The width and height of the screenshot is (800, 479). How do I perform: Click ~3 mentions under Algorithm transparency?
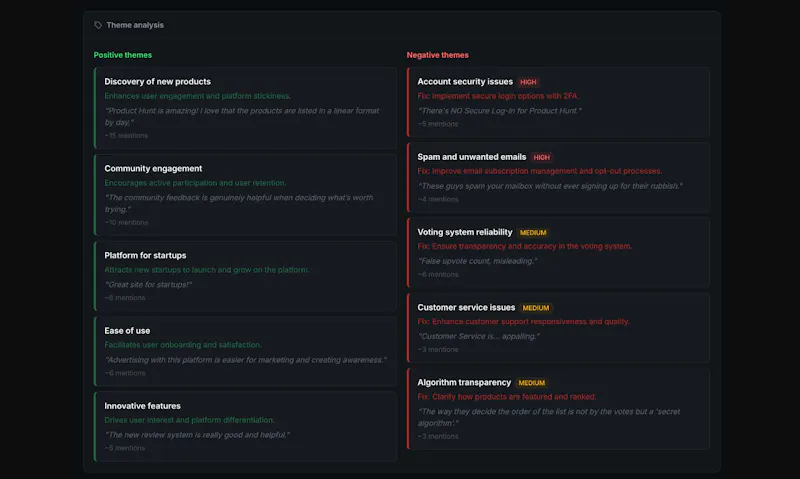pos(438,436)
